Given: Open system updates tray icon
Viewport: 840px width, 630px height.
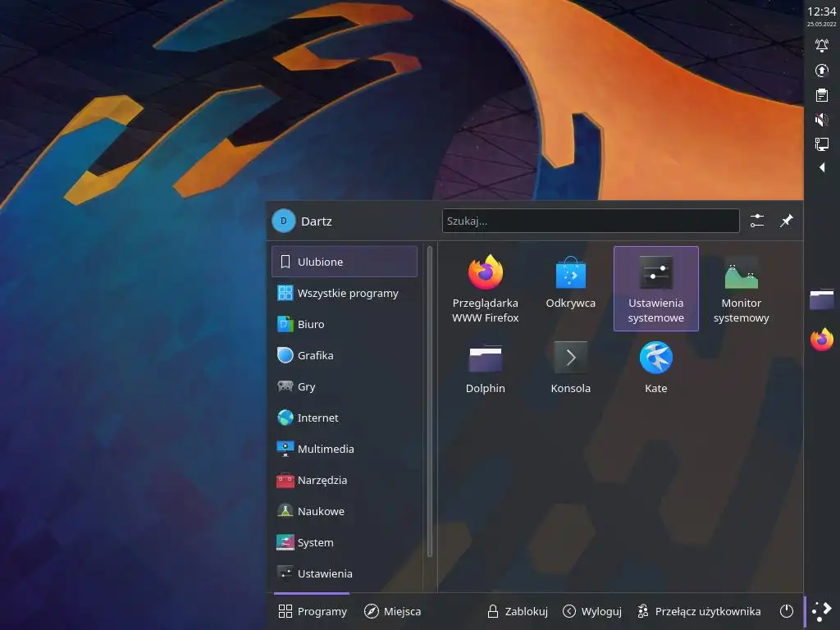Looking at the screenshot, I should 821,71.
